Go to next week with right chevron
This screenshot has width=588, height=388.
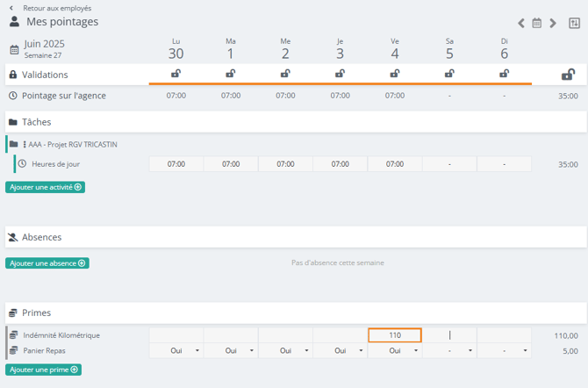click(553, 24)
